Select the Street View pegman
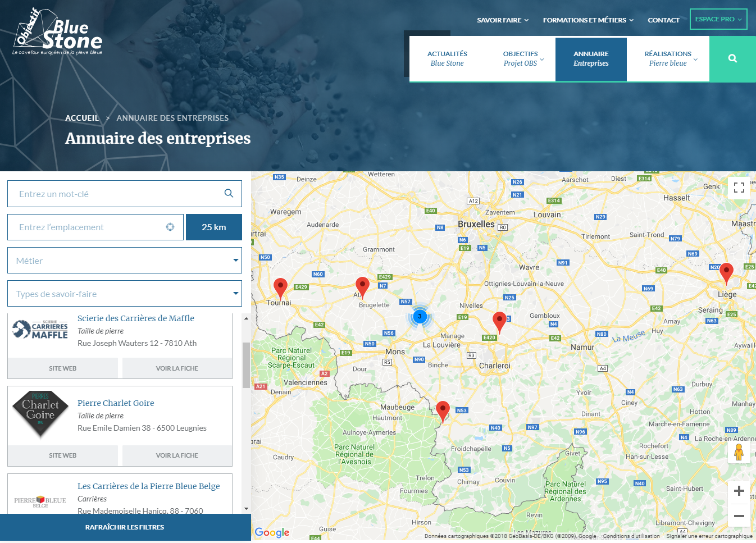Screen dimensions: 756x543 (x=739, y=452)
